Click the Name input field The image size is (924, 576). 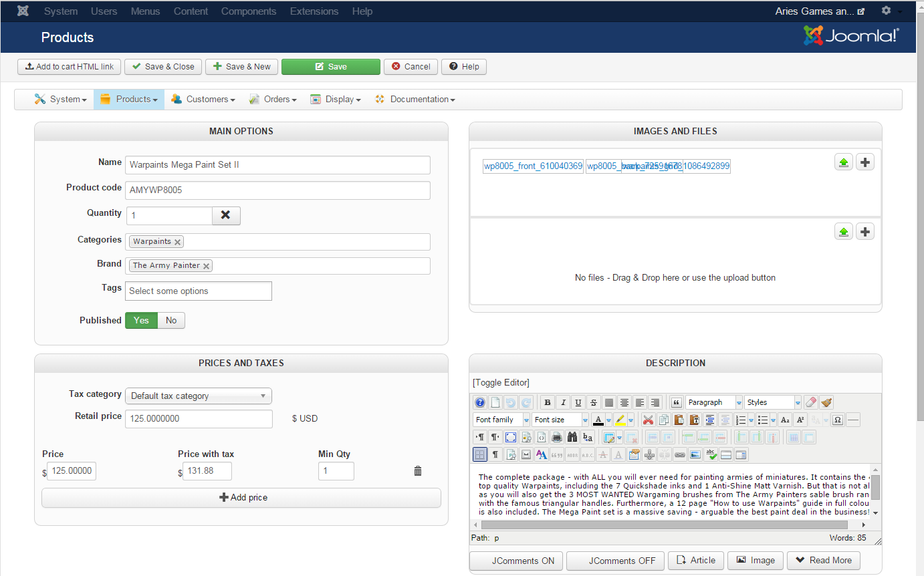(x=277, y=165)
